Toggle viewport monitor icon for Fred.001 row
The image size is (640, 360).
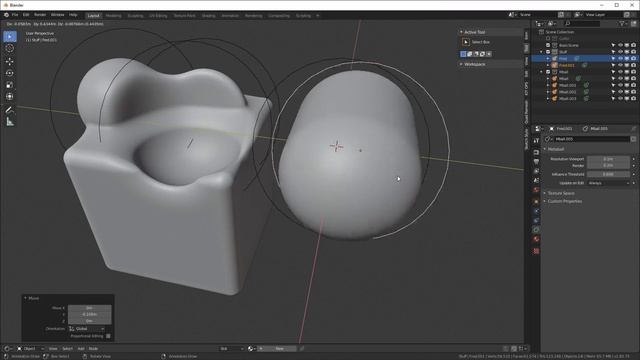(627, 65)
